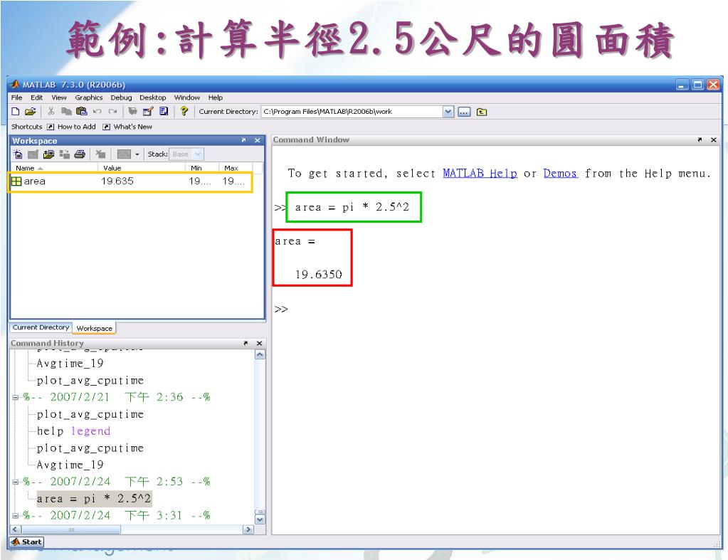The image size is (728, 560).
Task: Create new variable in Workspace toolbar
Action: [x=18, y=154]
